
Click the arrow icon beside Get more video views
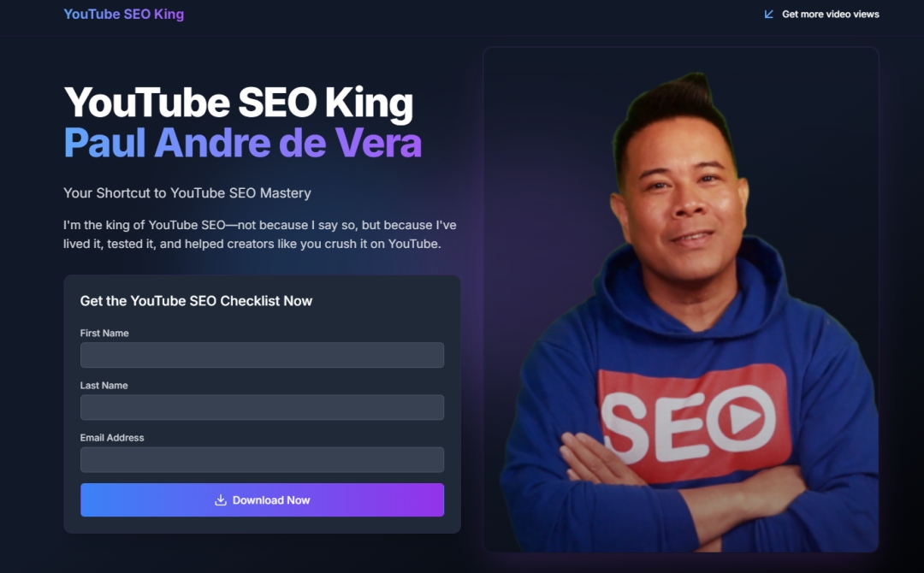click(x=768, y=15)
